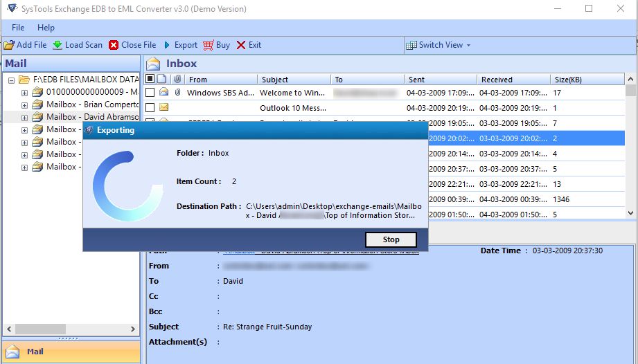Open the File menu
This screenshot has height=364, width=638.
pyautogui.click(x=18, y=28)
